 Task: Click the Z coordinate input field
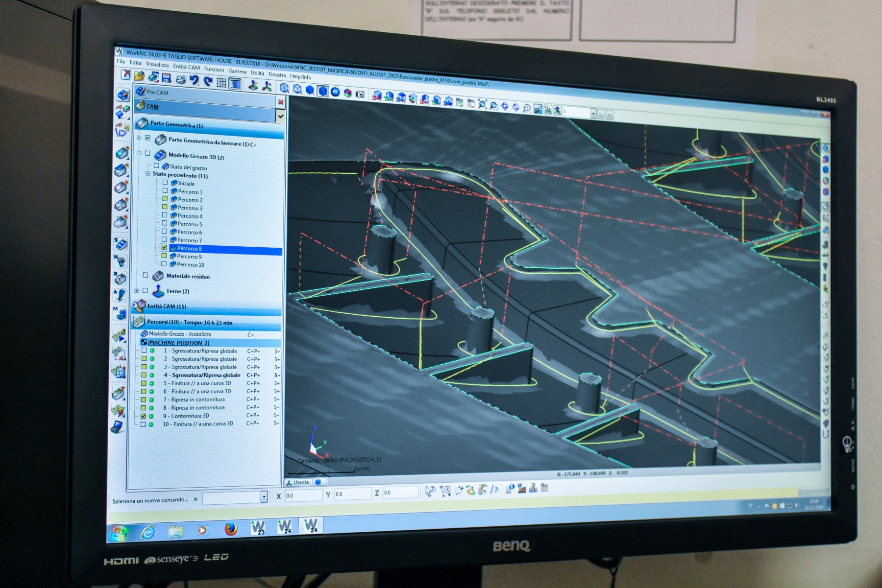click(x=400, y=492)
